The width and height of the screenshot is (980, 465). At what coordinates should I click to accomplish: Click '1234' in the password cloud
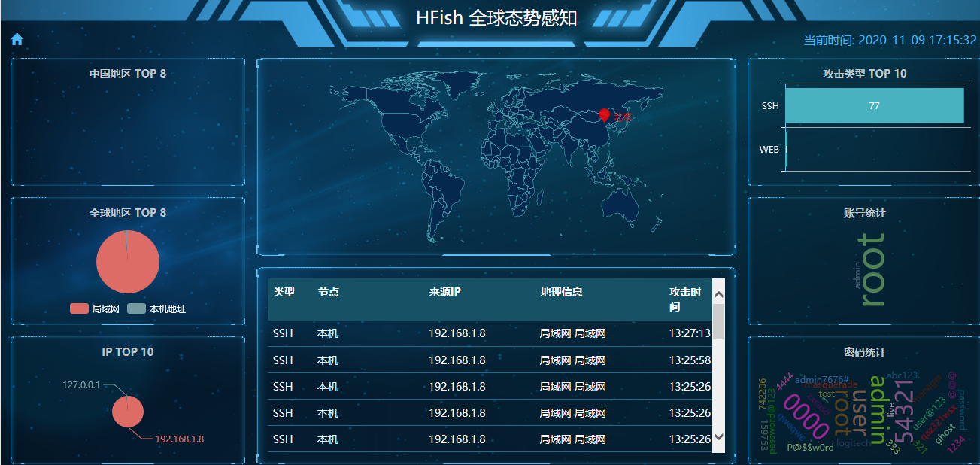[x=955, y=444]
